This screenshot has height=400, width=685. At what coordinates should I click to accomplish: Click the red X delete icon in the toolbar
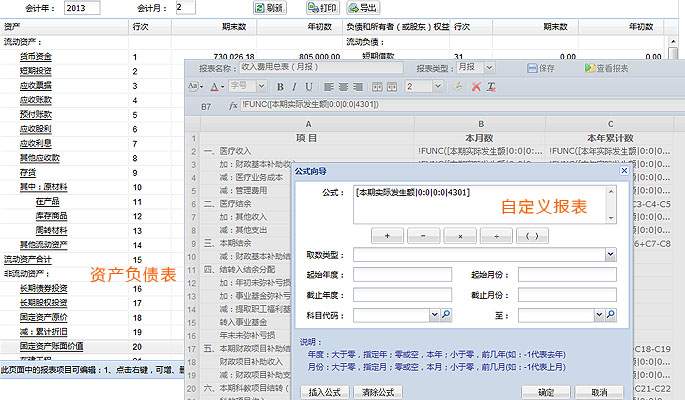point(475,87)
